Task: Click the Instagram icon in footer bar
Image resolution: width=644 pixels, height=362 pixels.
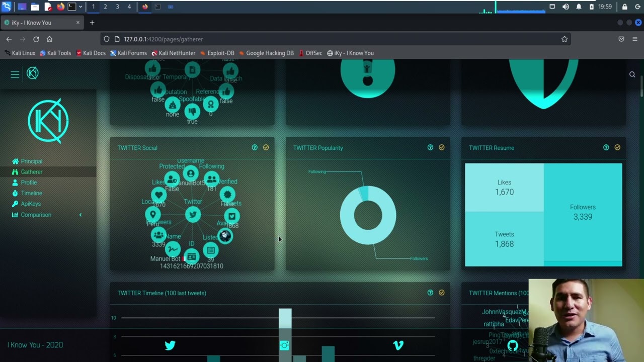Action: tap(284, 345)
